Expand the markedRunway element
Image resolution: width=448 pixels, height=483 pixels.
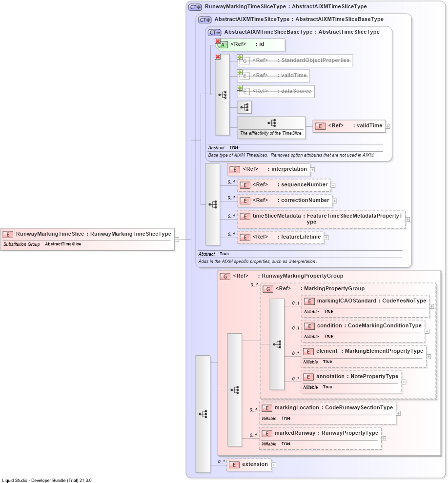click(384, 439)
